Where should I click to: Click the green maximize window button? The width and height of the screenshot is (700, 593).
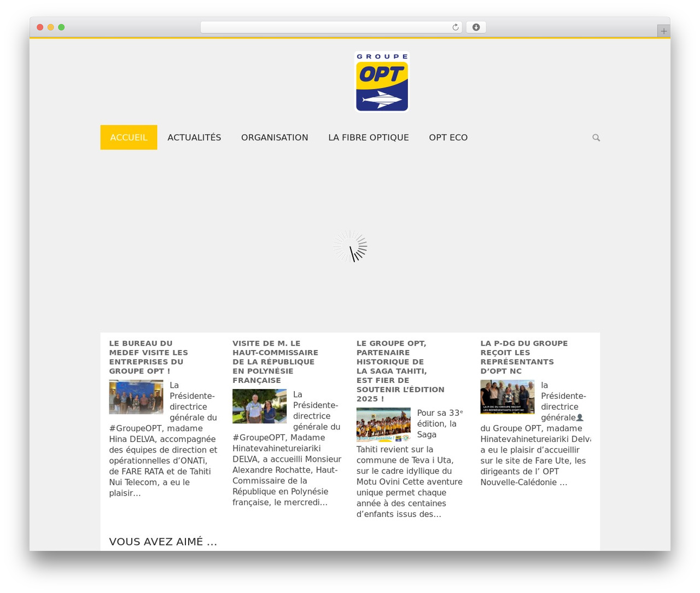tap(61, 27)
